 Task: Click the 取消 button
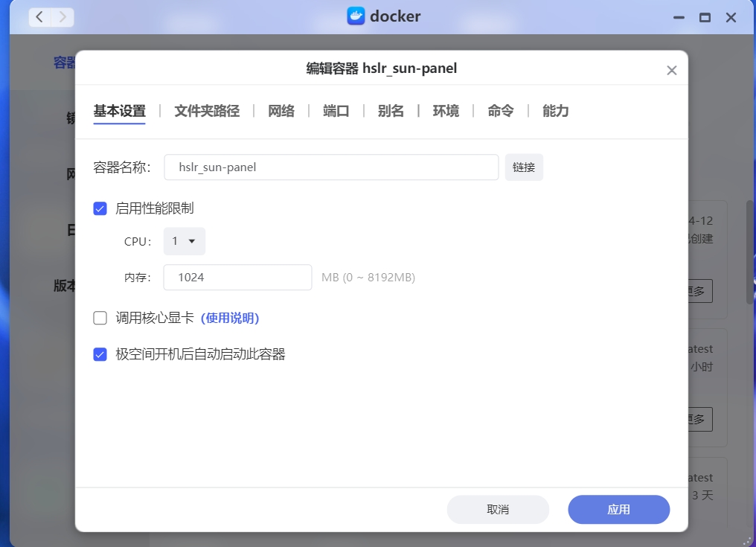pos(498,510)
